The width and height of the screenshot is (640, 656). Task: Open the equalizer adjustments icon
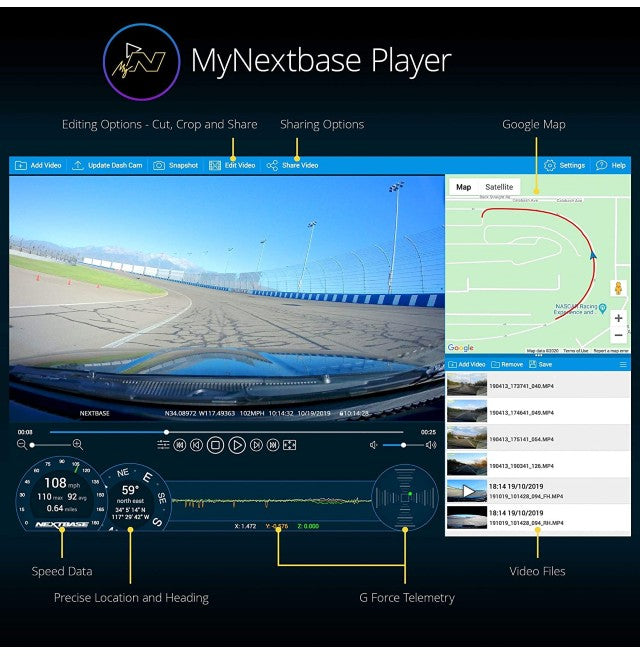pyautogui.click(x=164, y=445)
